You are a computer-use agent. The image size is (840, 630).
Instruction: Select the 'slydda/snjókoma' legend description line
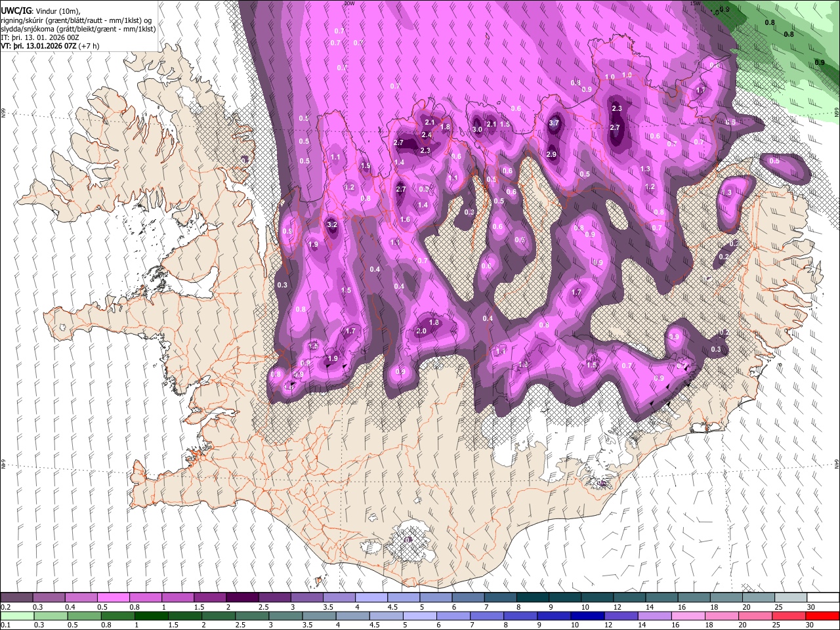[78, 29]
